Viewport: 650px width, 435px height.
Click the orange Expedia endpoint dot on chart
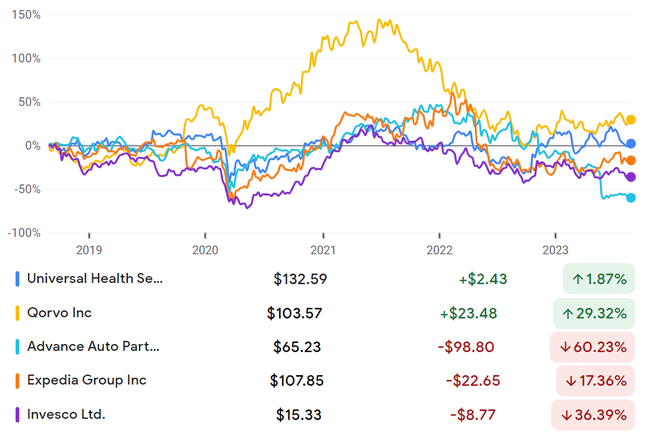(x=631, y=161)
